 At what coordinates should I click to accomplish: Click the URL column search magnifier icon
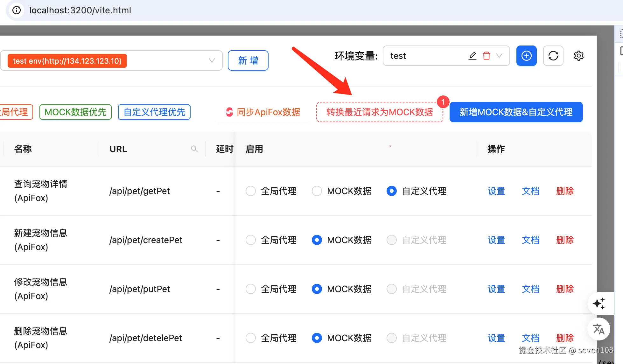(x=194, y=149)
